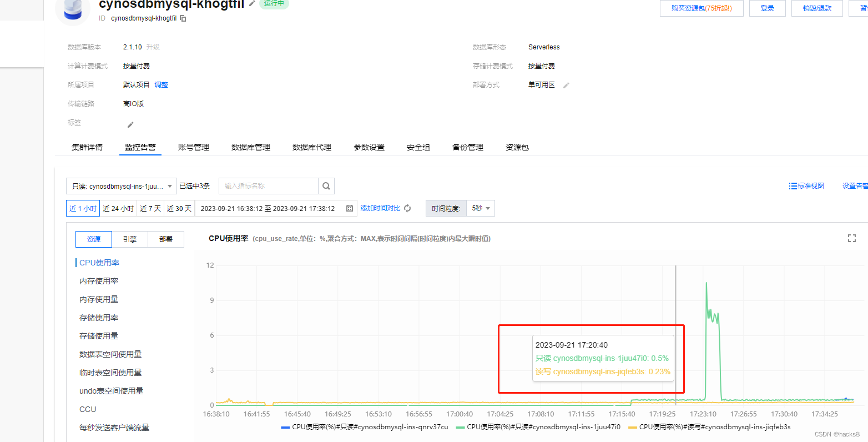This screenshot has height=442, width=868.
Task: Switch to standard view
Action: [x=806, y=186]
